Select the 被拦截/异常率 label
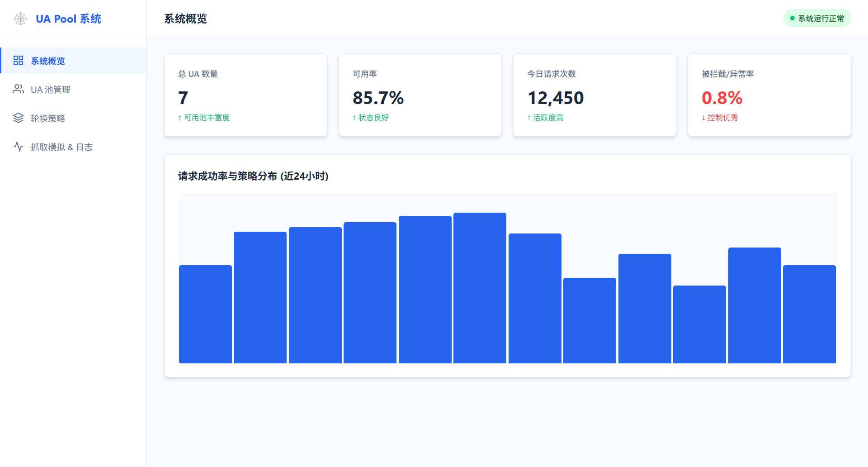This screenshot has height=467, width=868. point(728,74)
